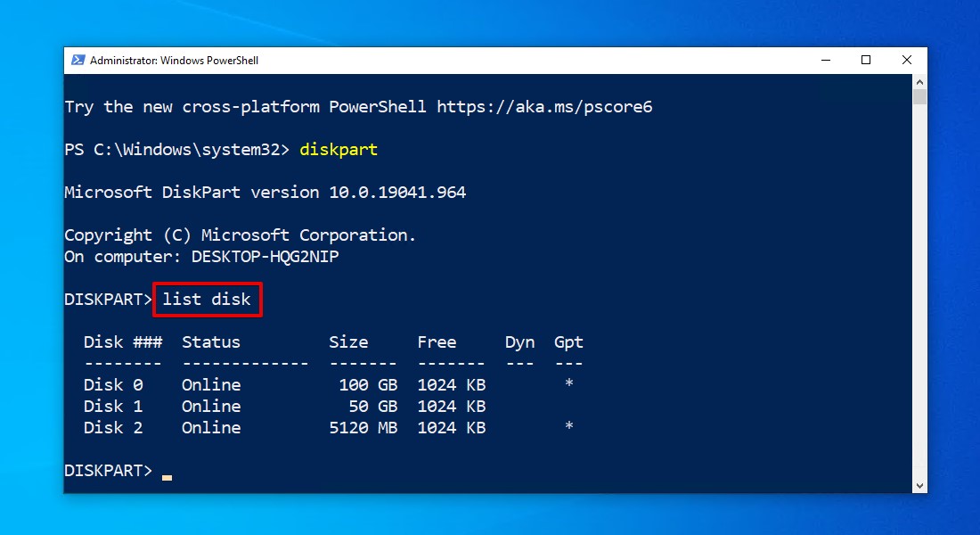Click the 'Disk 2' row label
Screen dimensions: 980x535
(113, 427)
